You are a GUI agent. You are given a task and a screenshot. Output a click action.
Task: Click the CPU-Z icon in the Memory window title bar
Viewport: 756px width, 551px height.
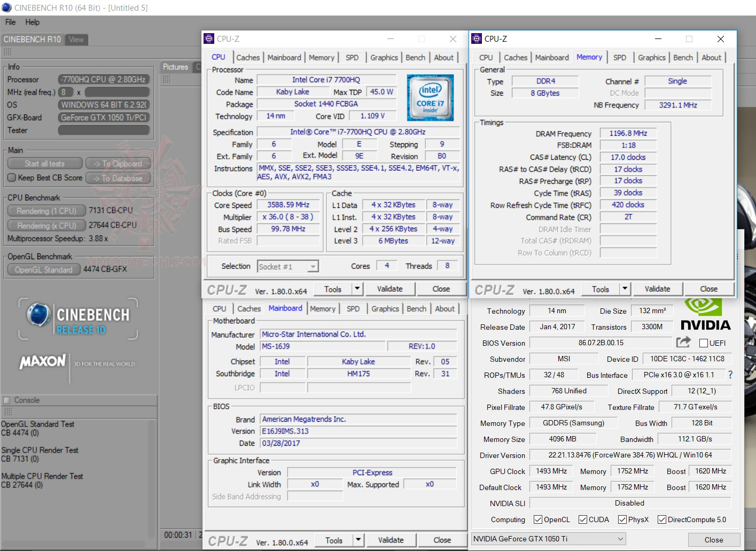point(477,39)
